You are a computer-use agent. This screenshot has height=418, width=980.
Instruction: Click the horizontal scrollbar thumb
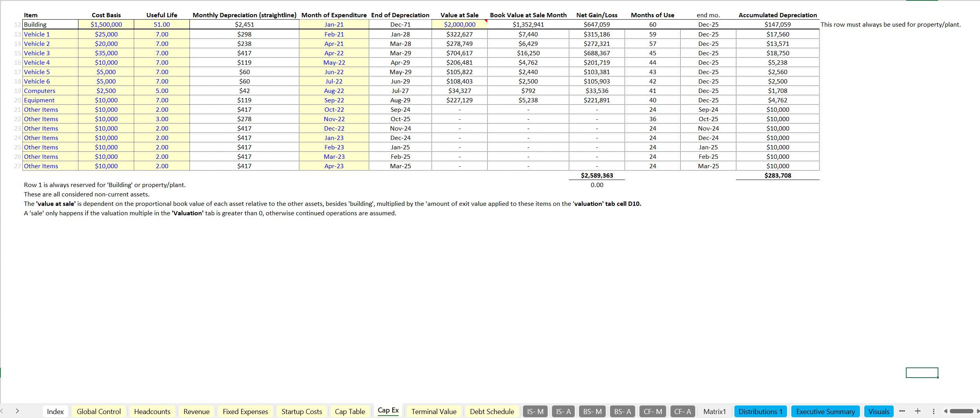tap(961, 411)
